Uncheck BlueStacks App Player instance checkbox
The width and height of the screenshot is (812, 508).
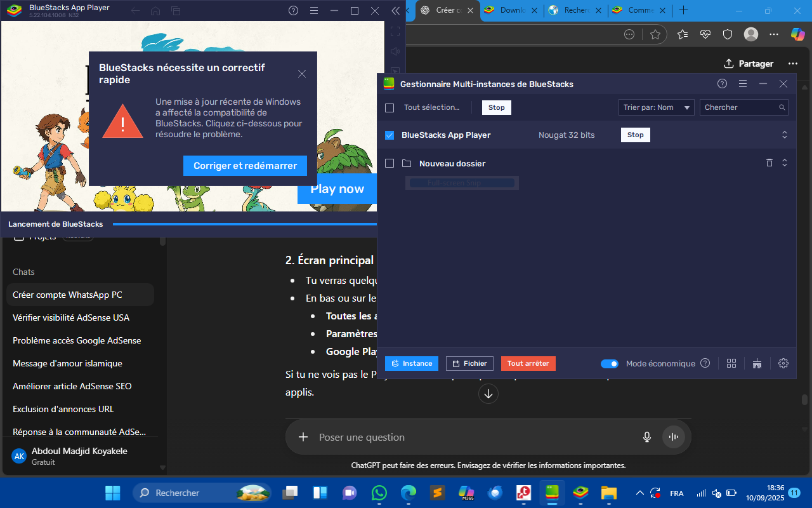click(390, 135)
